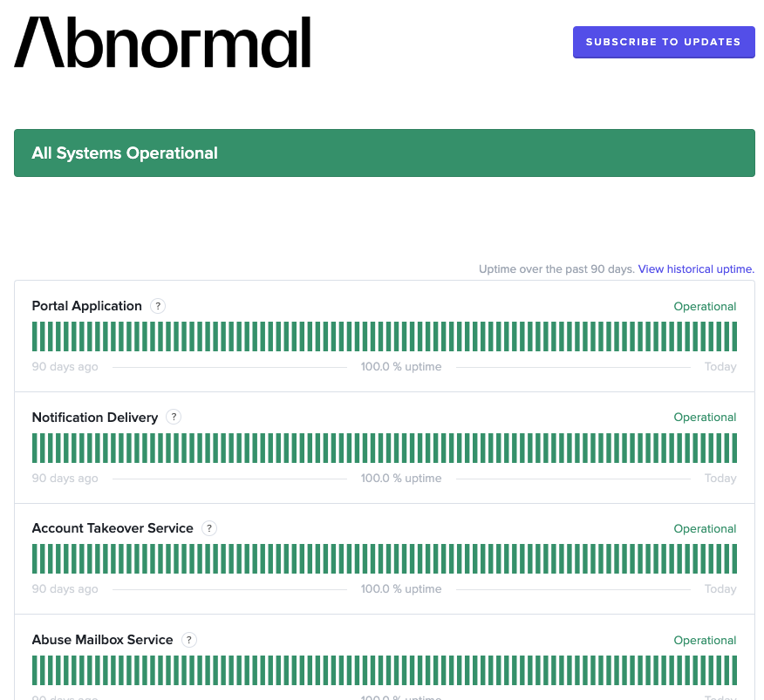Open the Account Takeover Service help icon
The width and height of the screenshot is (764, 700).
point(209,528)
